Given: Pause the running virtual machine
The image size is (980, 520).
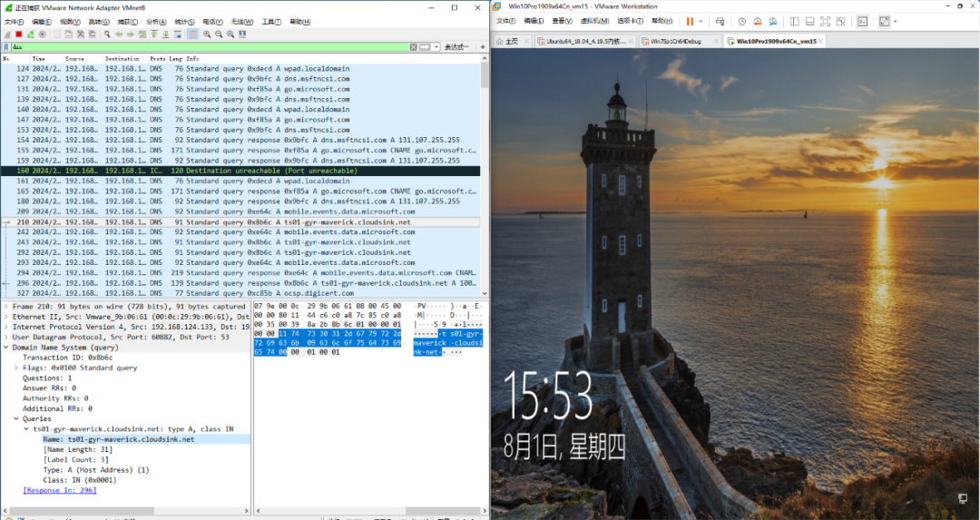Looking at the screenshot, I should (690, 21).
